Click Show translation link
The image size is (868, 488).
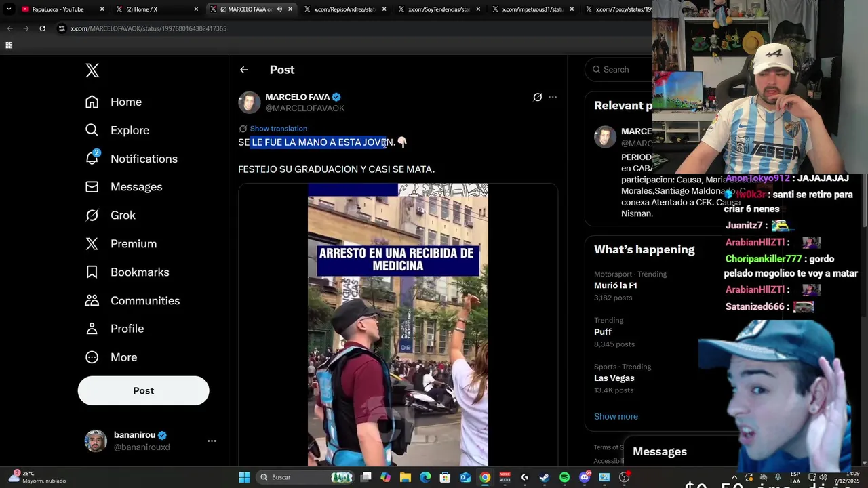click(x=278, y=129)
